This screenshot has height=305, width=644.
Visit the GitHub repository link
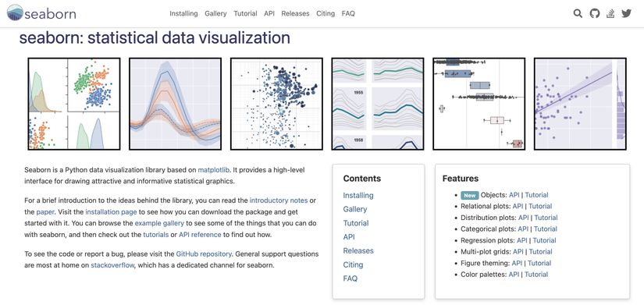pyautogui.click(x=204, y=254)
